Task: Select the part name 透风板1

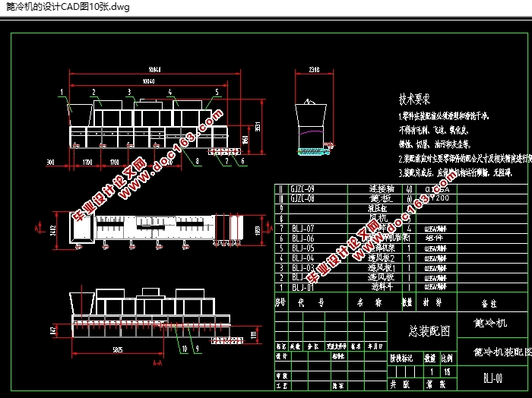Action: click(x=381, y=268)
